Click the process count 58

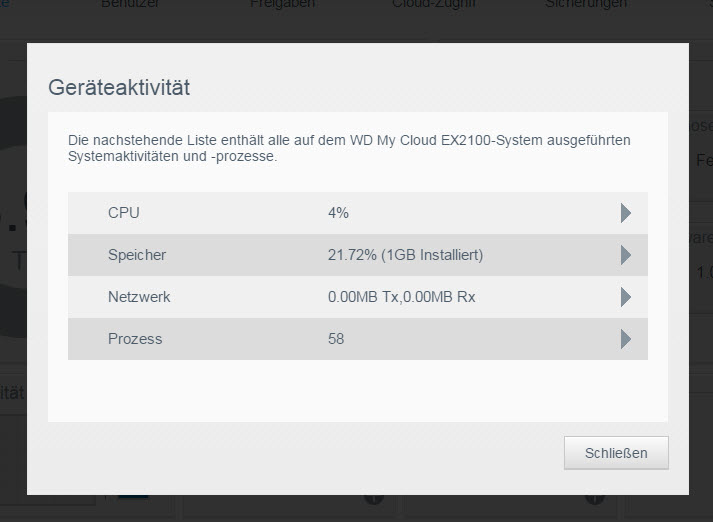click(336, 339)
